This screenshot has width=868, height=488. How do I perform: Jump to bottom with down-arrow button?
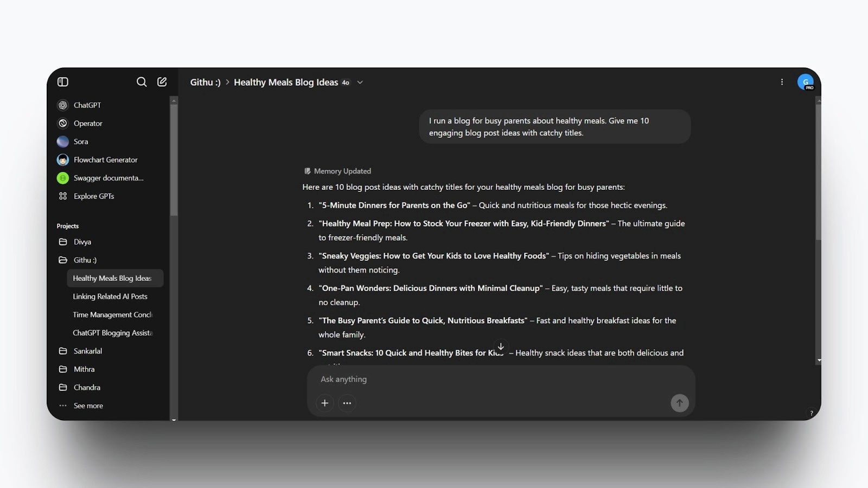[501, 346]
